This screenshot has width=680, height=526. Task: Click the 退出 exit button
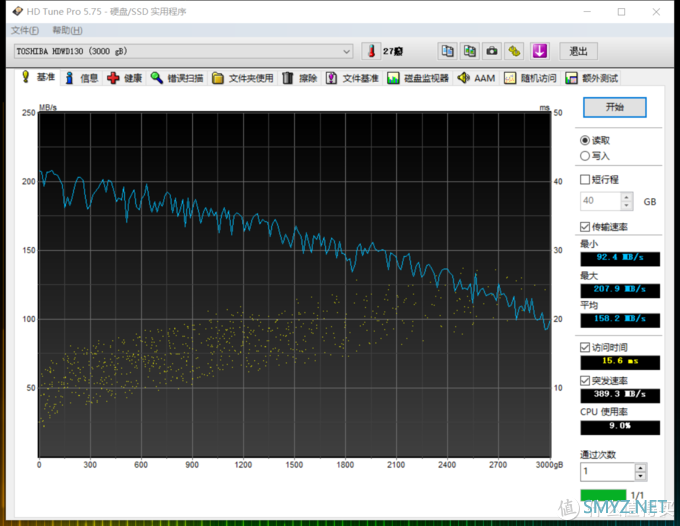(579, 51)
